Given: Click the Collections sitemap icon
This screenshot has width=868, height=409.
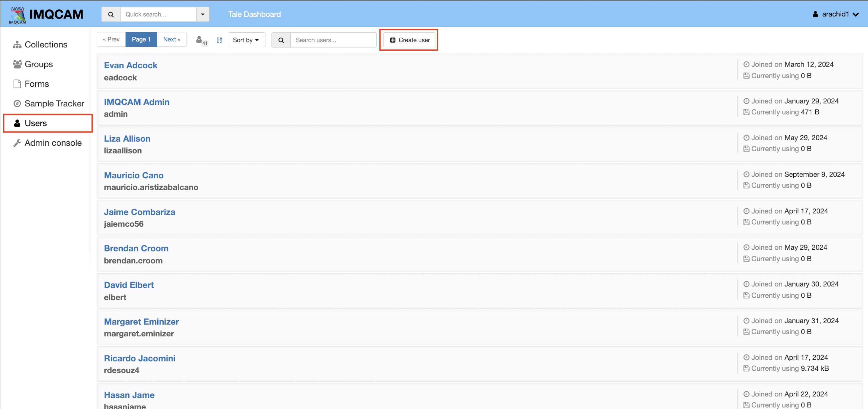Looking at the screenshot, I should click(17, 44).
